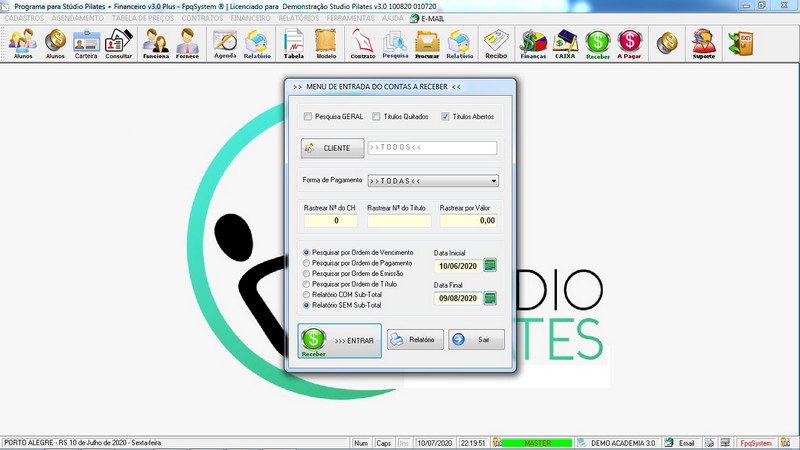The image size is (800, 450).
Task: Click the CLIENTE button
Action: (332, 148)
